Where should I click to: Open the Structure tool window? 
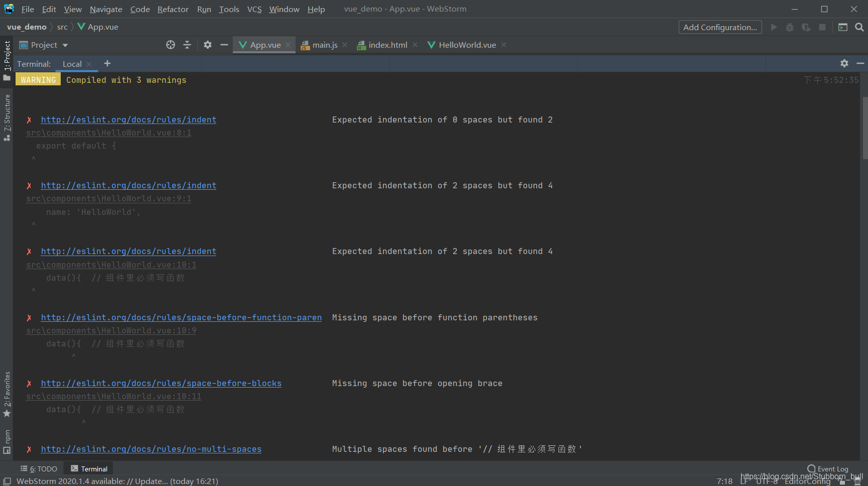pyautogui.click(x=7, y=117)
